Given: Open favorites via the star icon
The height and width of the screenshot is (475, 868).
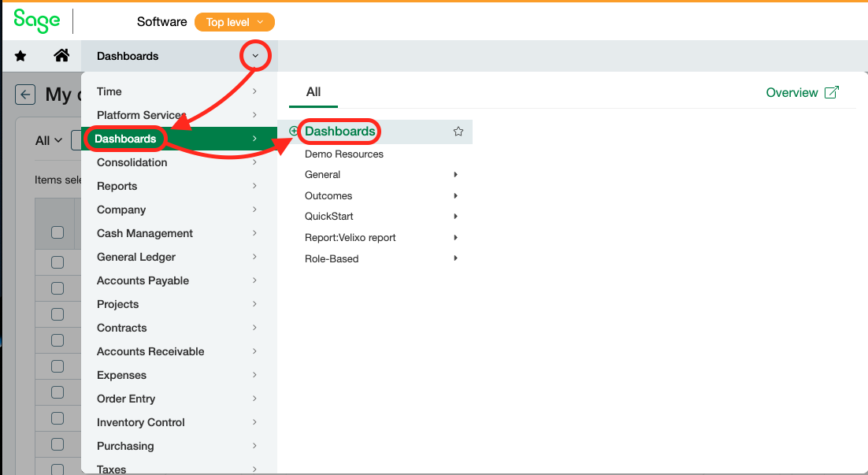Looking at the screenshot, I should coord(20,56).
